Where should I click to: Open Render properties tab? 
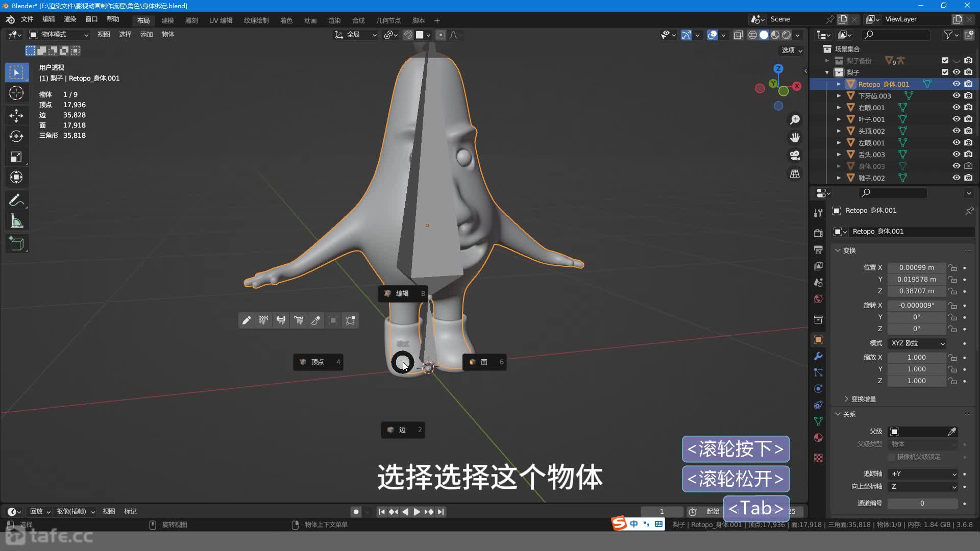pyautogui.click(x=818, y=233)
